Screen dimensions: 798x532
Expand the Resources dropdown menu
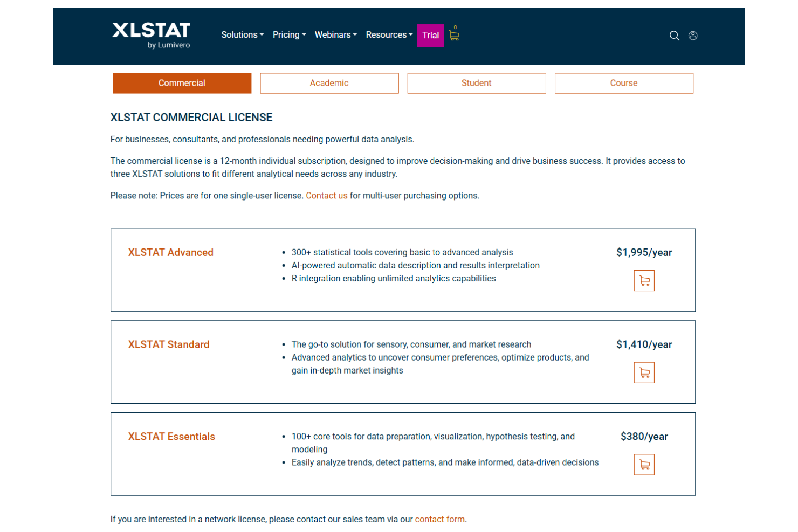click(x=389, y=35)
